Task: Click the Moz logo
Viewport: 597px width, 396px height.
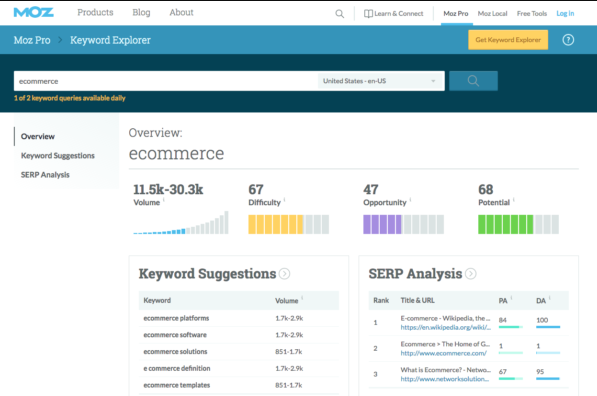Action: click(34, 13)
